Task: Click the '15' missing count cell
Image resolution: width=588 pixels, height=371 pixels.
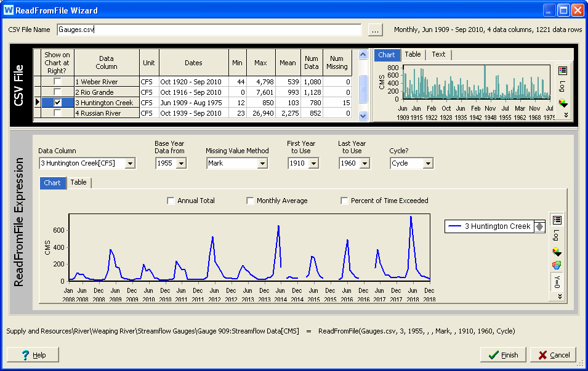Action: coord(337,102)
